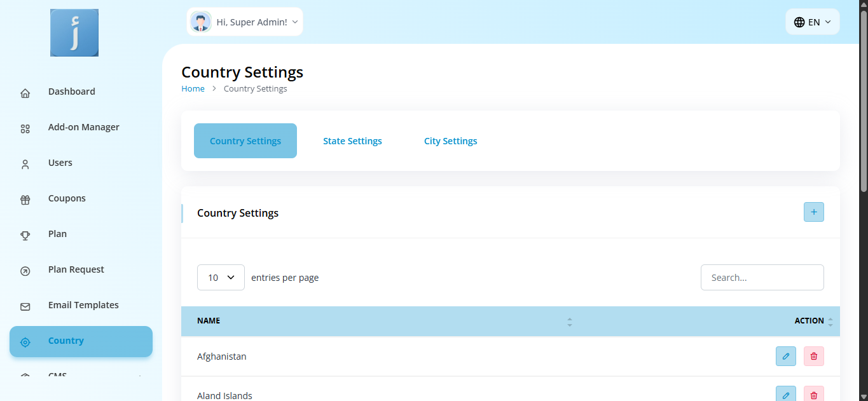
Task: Sort the table by Action column
Action: [829, 322]
